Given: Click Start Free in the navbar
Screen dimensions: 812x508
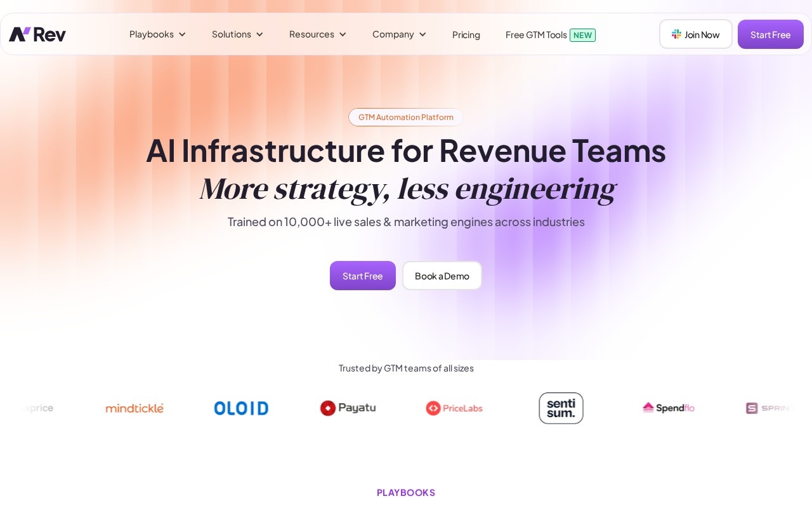Looking at the screenshot, I should (x=771, y=34).
